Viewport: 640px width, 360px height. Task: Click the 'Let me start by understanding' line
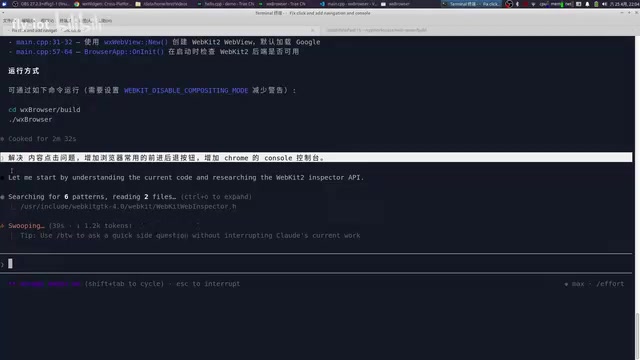[x=186, y=178]
